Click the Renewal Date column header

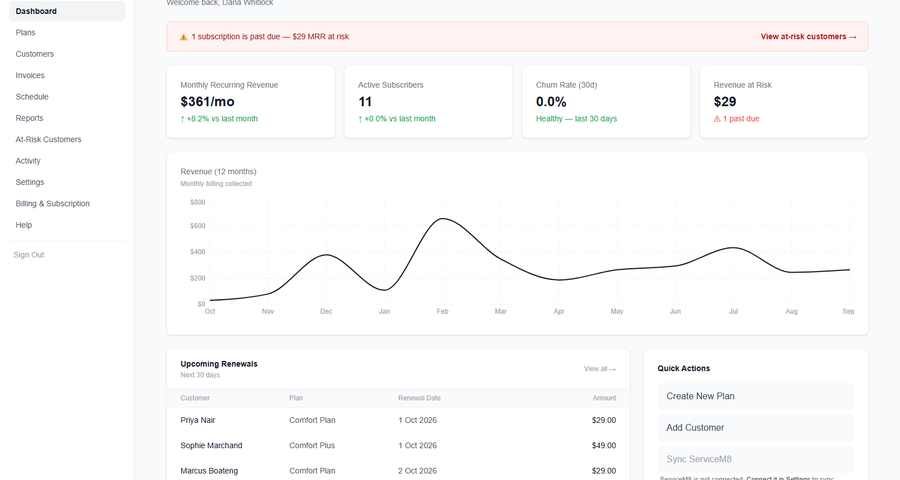[x=420, y=398]
